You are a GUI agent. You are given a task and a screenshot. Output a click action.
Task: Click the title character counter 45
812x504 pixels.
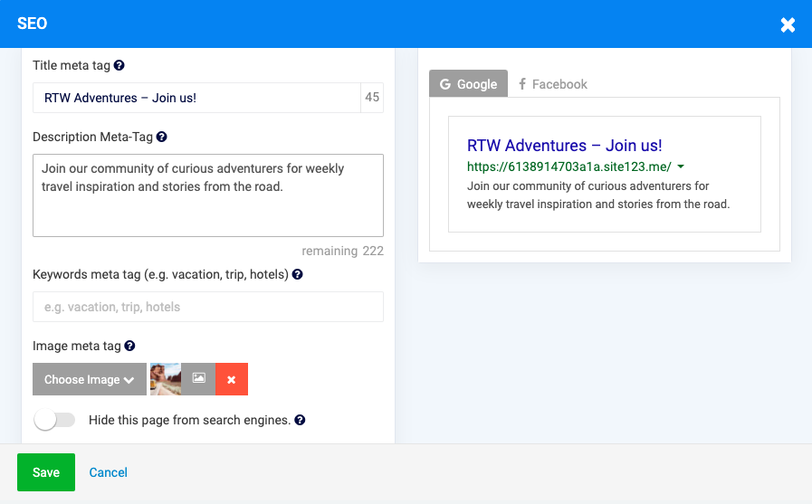point(372,98)
